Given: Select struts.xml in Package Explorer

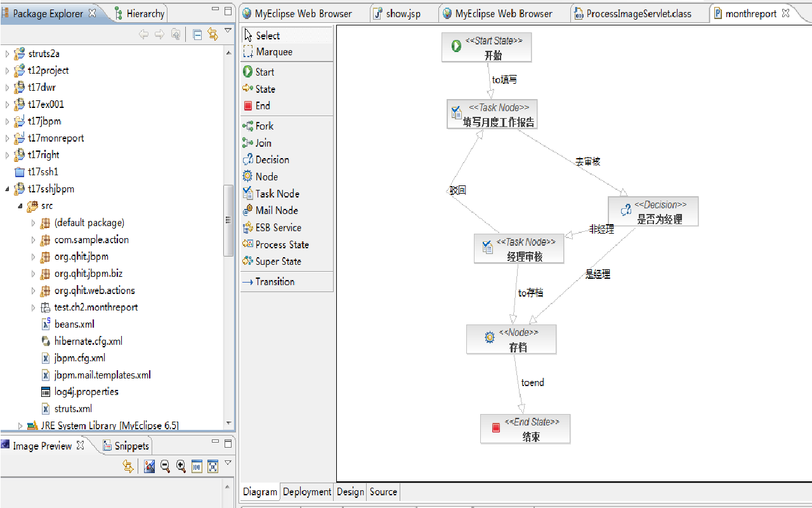Looking at the screenshot, I should point(73,409).
